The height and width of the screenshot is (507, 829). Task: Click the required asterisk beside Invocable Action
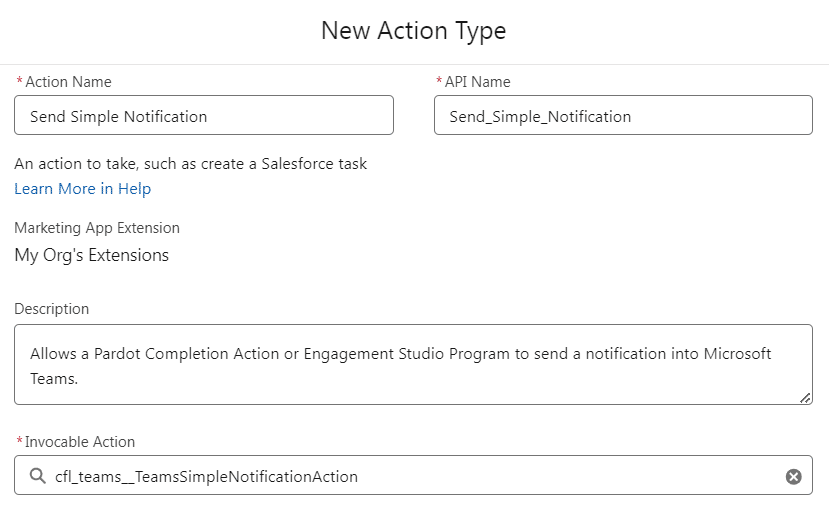20,440
